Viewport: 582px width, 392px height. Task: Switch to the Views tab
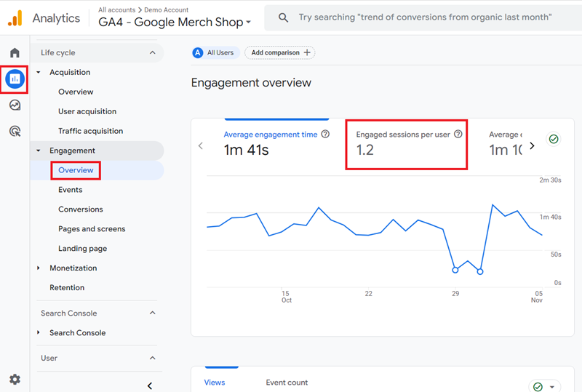[x=215, y=383]
